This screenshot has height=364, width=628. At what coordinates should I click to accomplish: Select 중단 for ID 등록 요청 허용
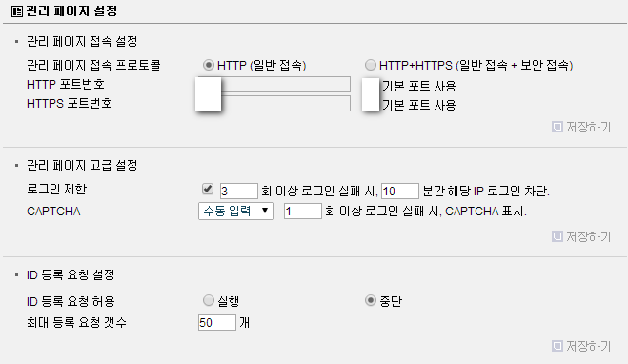371,300
